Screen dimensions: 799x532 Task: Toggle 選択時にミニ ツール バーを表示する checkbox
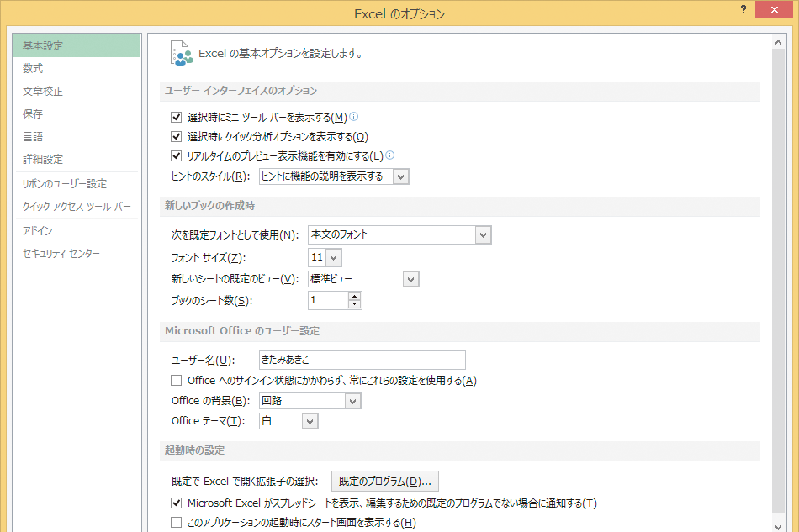[x=177, y=117]
